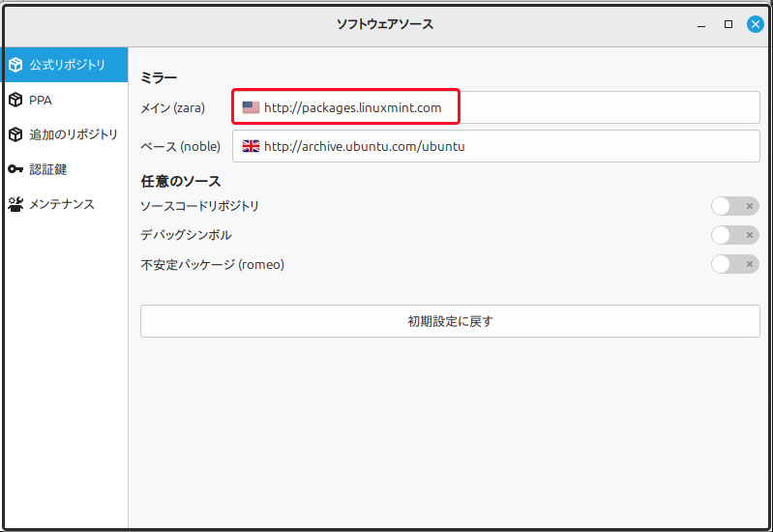Screen dimensions: 773x532
Task: Click the 追加のリポジトリ box icon
Action: click(15, 134)
